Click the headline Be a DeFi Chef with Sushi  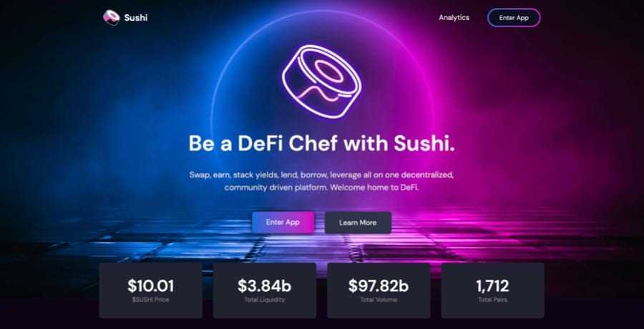pyautogui.click(x=321, y=144)
